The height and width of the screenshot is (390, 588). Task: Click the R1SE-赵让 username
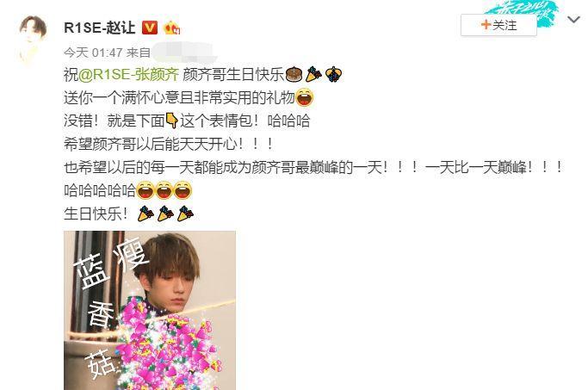tap(99, 28)
